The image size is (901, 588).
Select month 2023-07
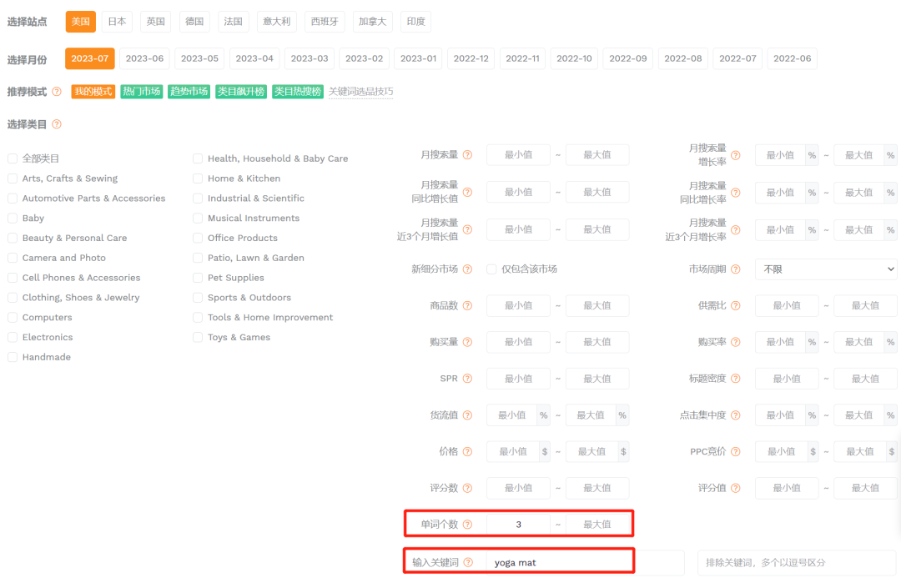(x=89, y=58)
